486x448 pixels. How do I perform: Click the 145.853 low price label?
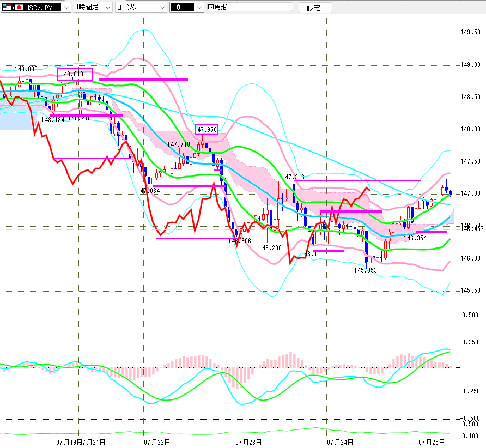tap(366, 270)
